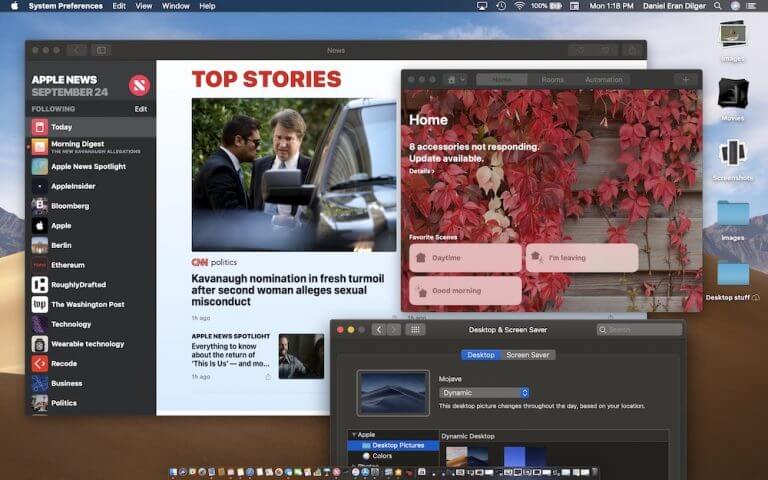Screen dimensions: 768x480
Task: Toggle the News sidebar toolbar button
Action: click(x=101, y=50)
